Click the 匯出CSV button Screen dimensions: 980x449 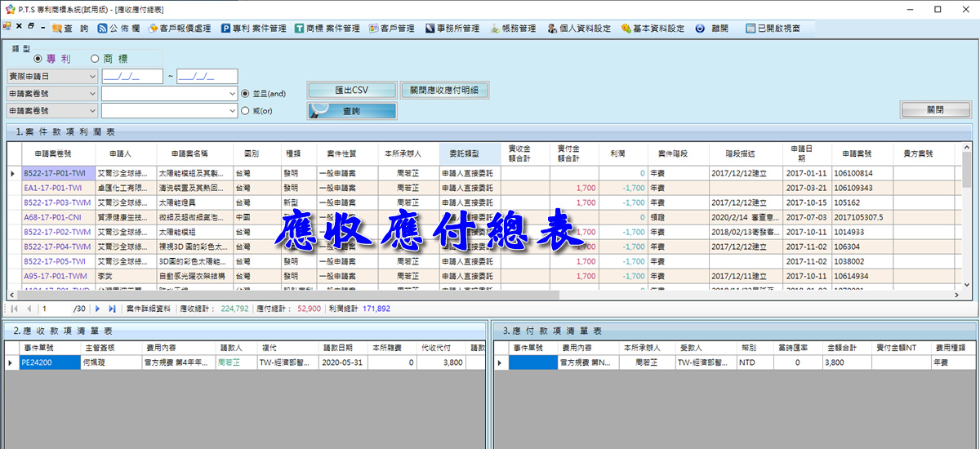(x=351, y=90)
